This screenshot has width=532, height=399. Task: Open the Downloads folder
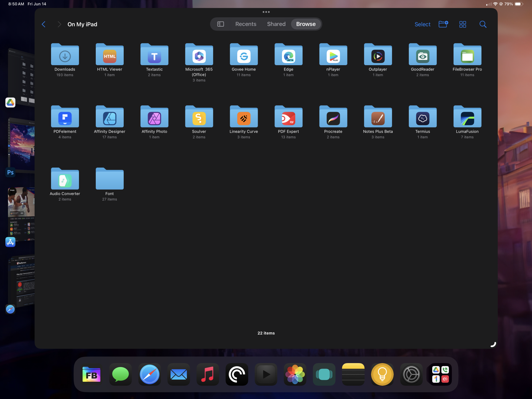[x=65, y=55]
